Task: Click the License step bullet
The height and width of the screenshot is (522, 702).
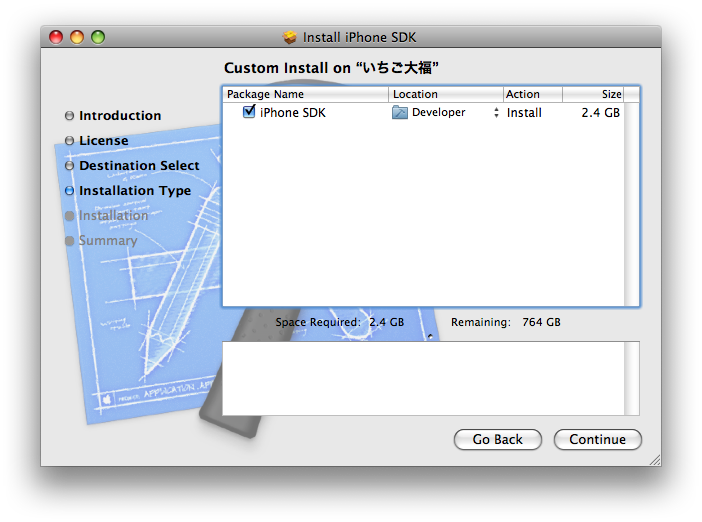Action: click(69, 141)
